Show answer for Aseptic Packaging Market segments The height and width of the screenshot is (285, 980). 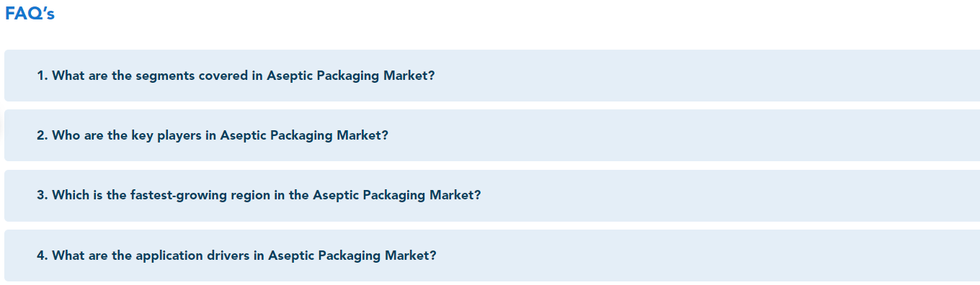[x=492, y=76]
